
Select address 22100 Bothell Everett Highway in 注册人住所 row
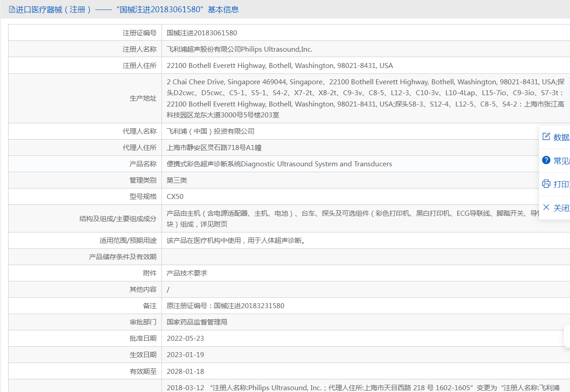(280, 66)
